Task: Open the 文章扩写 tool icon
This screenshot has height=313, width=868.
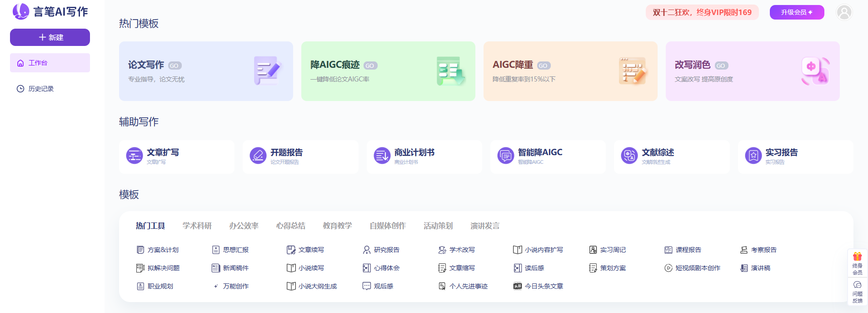Action: (x=134, y=156)
